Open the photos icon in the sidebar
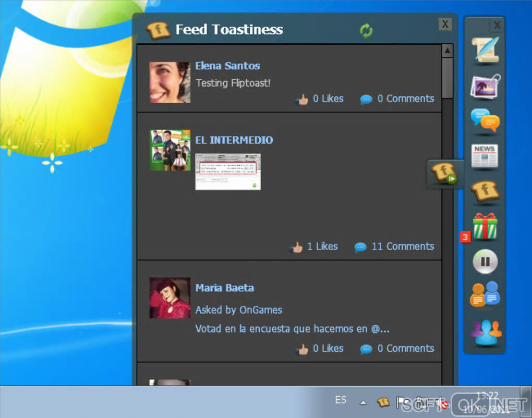This screenshot has width=532, height=418. click(x=485, y=86)
